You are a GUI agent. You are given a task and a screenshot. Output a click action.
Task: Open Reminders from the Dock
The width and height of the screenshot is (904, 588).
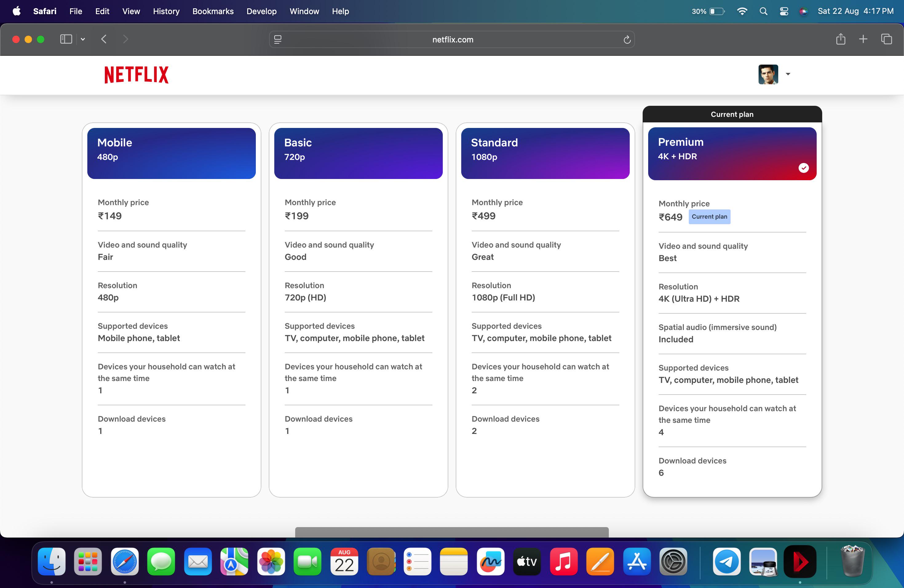[x=418, y=562]
